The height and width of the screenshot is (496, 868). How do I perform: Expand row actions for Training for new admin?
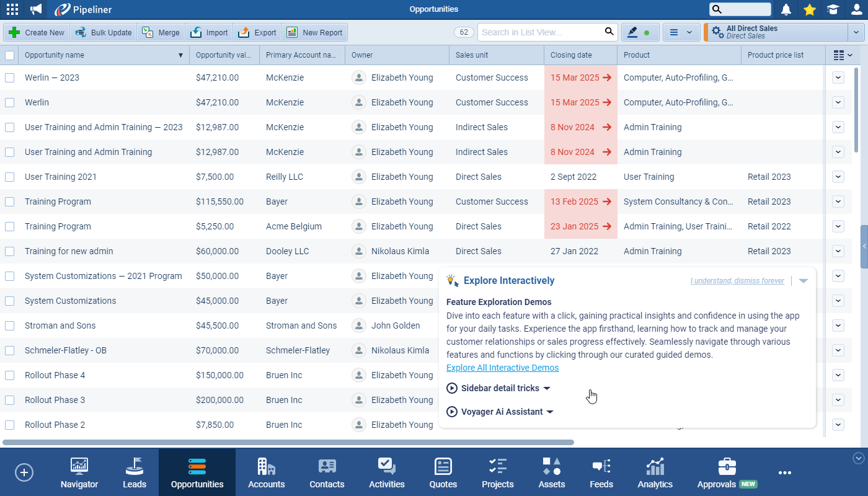tap(838, 251)
